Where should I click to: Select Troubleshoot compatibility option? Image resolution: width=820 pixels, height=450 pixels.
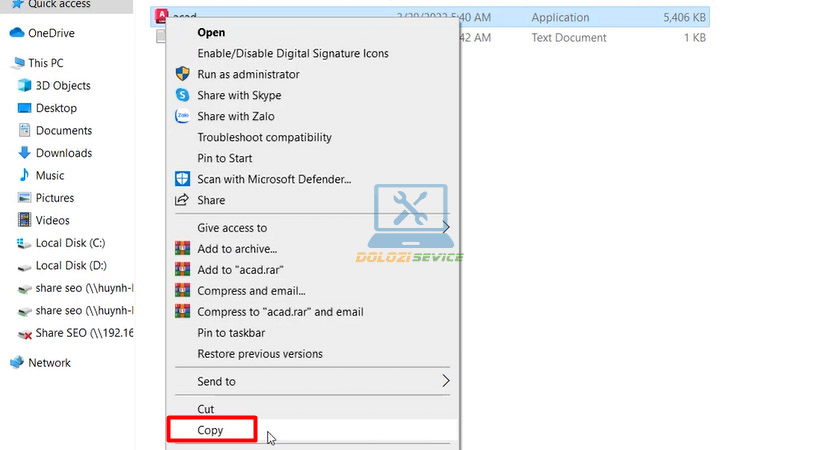(264, 137)
